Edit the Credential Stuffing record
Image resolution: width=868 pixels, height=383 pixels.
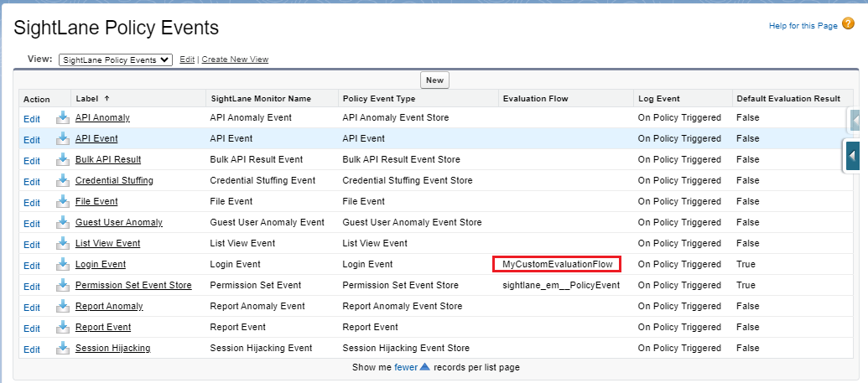point(32,182)
